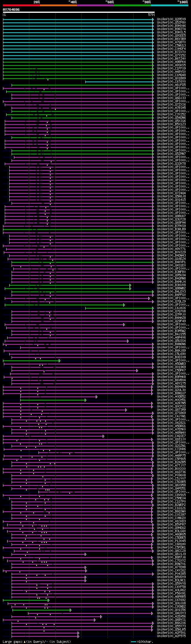Image resolution: width=191 pixels, height=644 pixels.
Task: Click the white query sequence bar
Action: [78, 13]
